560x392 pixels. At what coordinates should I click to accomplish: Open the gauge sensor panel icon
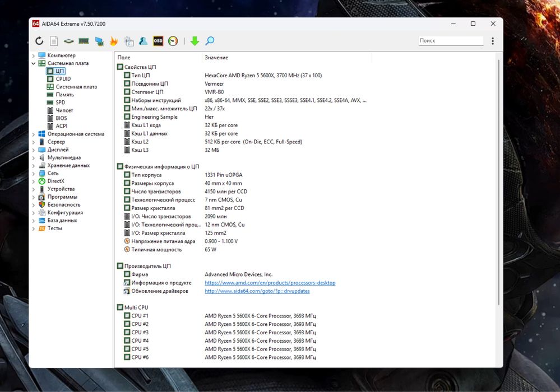173,41
